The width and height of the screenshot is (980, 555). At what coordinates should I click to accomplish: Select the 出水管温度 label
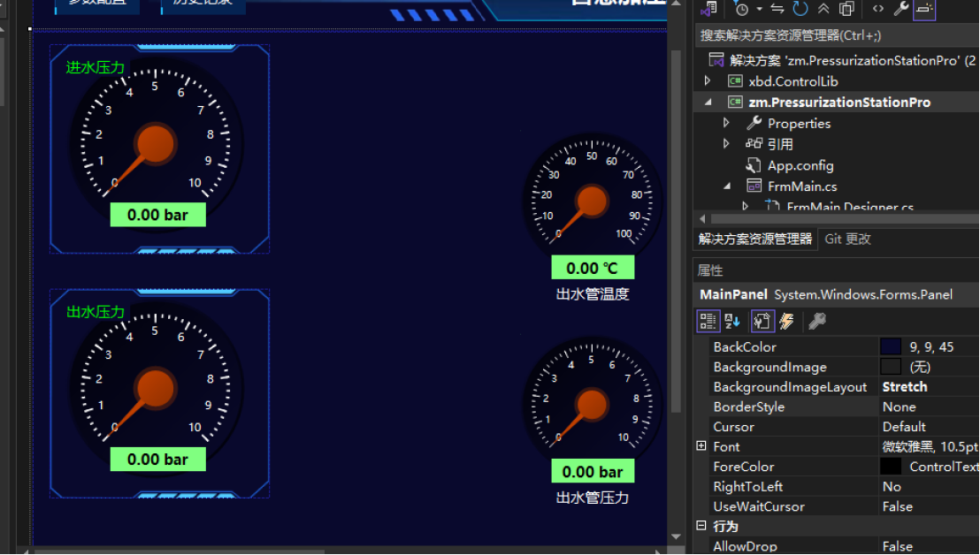point(592,294)
